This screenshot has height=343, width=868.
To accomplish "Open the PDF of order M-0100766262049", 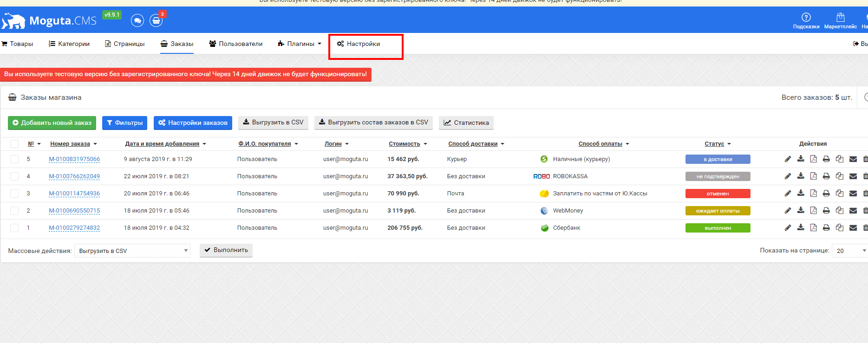I will point(813,176).
